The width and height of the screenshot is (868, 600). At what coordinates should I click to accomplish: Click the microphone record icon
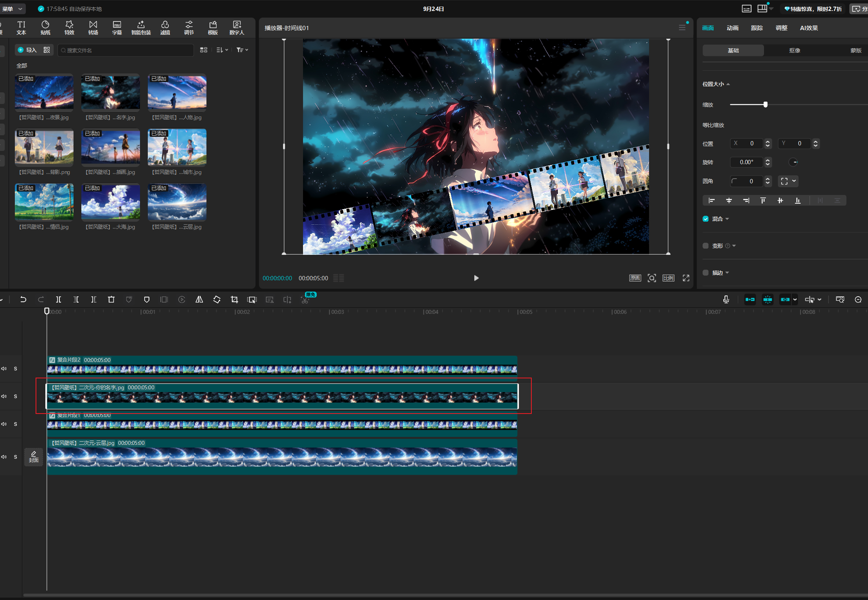tap(726, 299)
